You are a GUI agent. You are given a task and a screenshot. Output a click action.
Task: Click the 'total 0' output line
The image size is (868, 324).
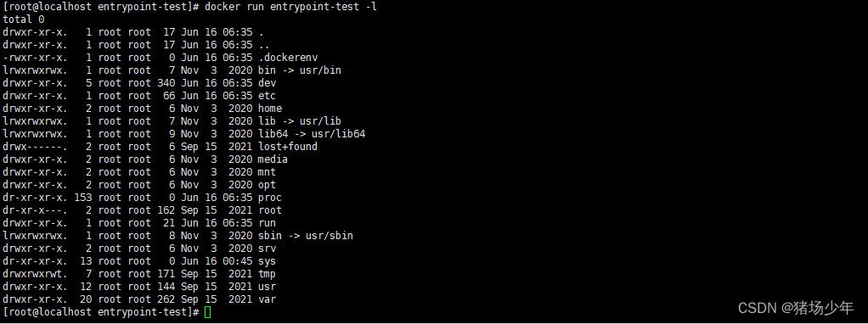(24, 20)
